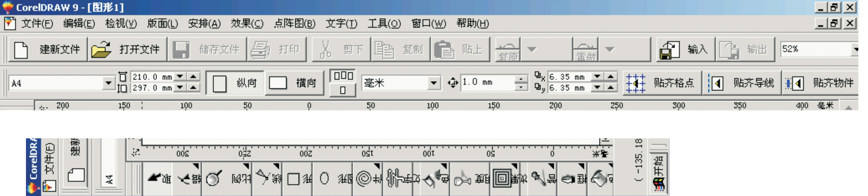Click the 贴上 clipboard paste icon

tap(444, 50)
